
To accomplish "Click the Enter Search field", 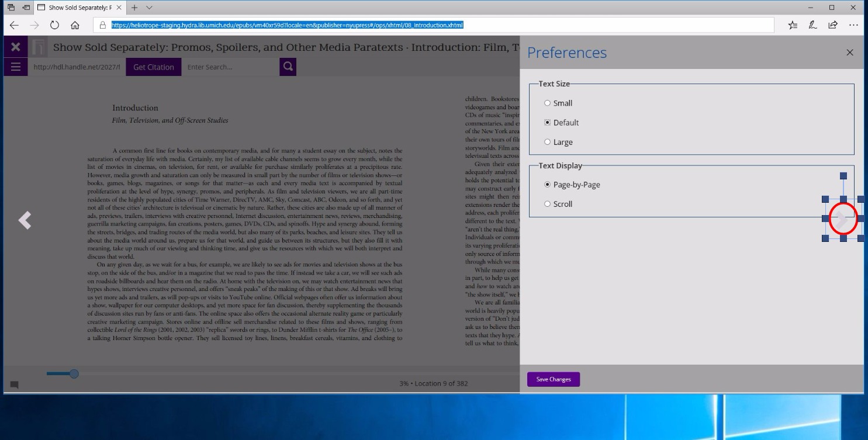I will click(230, 67).
